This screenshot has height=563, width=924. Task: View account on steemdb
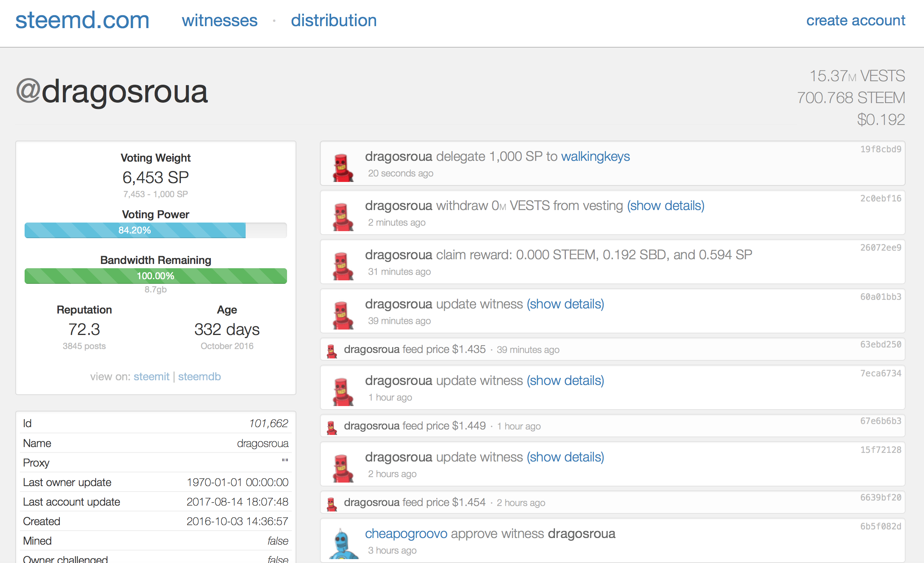200,376
